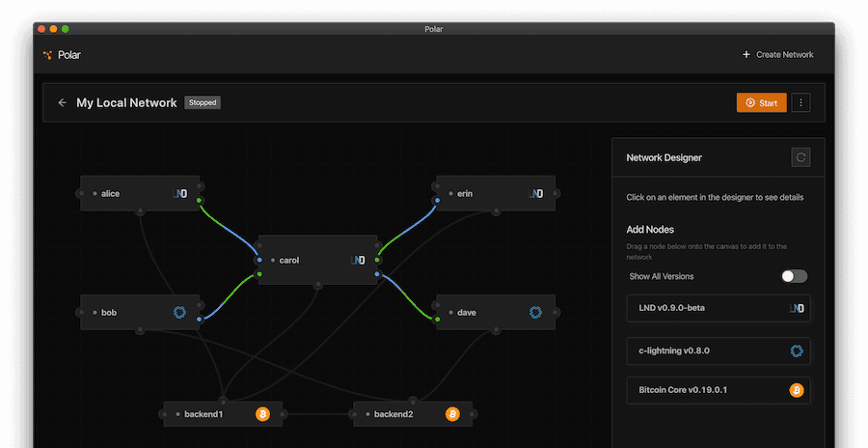Click the Network Designer heading

tap(664, 157)
